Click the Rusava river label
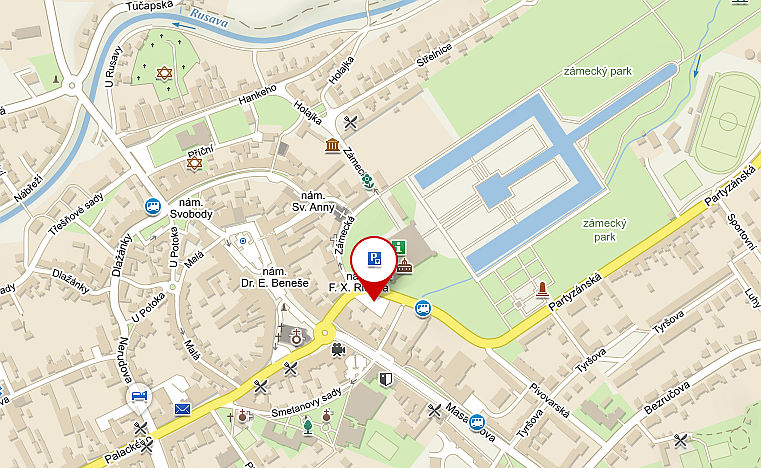 click(x=209, y=18)
